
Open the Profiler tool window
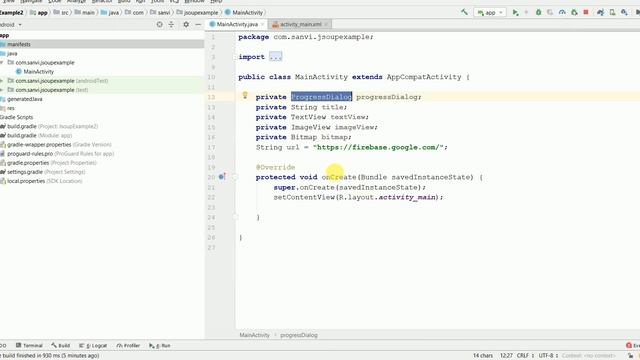pos(128,345)
